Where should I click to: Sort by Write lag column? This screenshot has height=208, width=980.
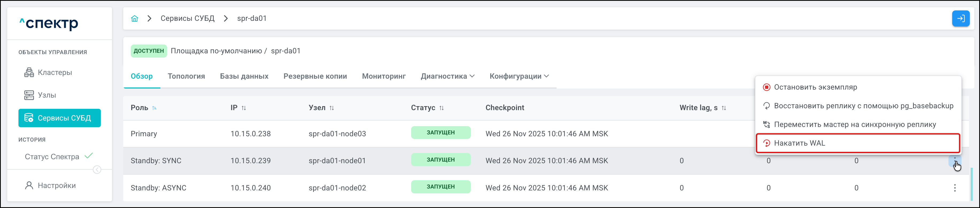[x=724, y=108]
